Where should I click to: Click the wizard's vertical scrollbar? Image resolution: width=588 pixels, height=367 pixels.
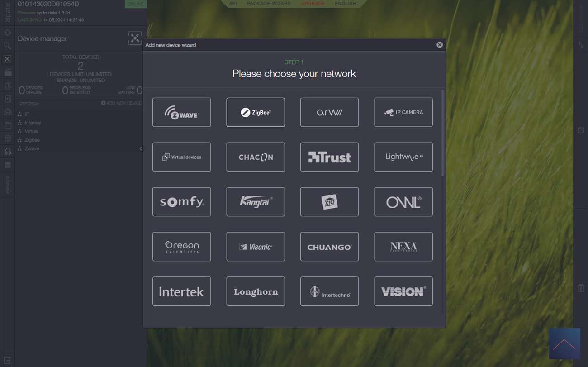(443, 133)
